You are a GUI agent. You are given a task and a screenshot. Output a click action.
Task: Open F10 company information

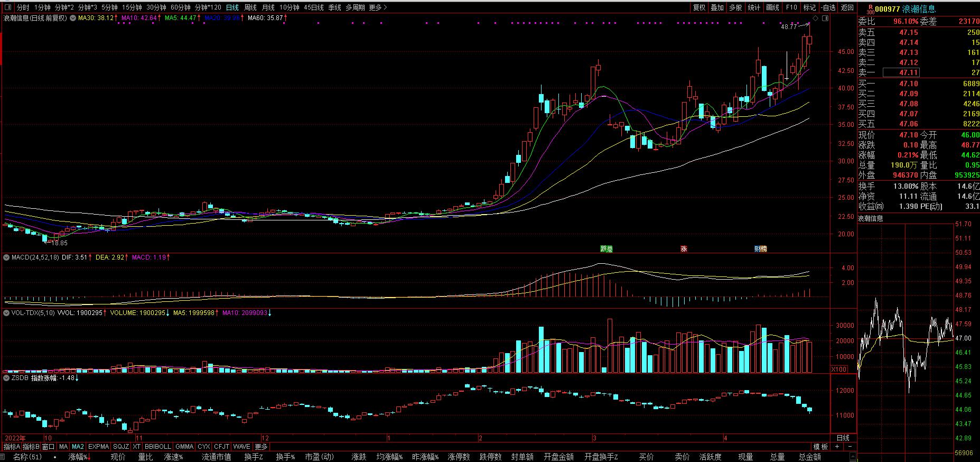[791, 7]
